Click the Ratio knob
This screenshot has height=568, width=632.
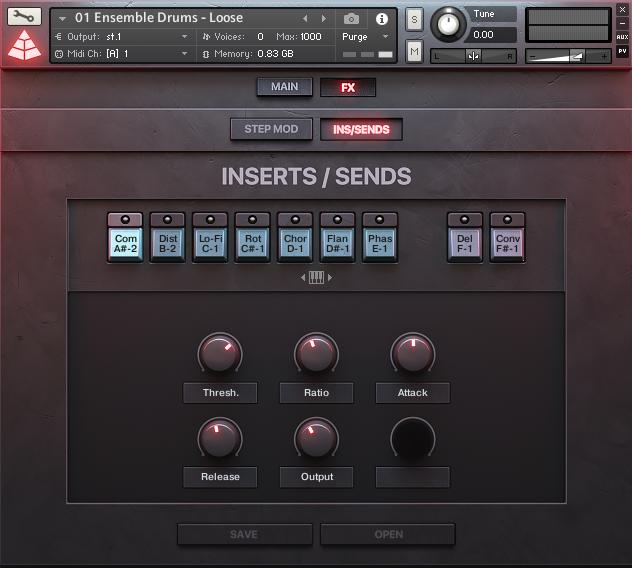pos(316,354)
